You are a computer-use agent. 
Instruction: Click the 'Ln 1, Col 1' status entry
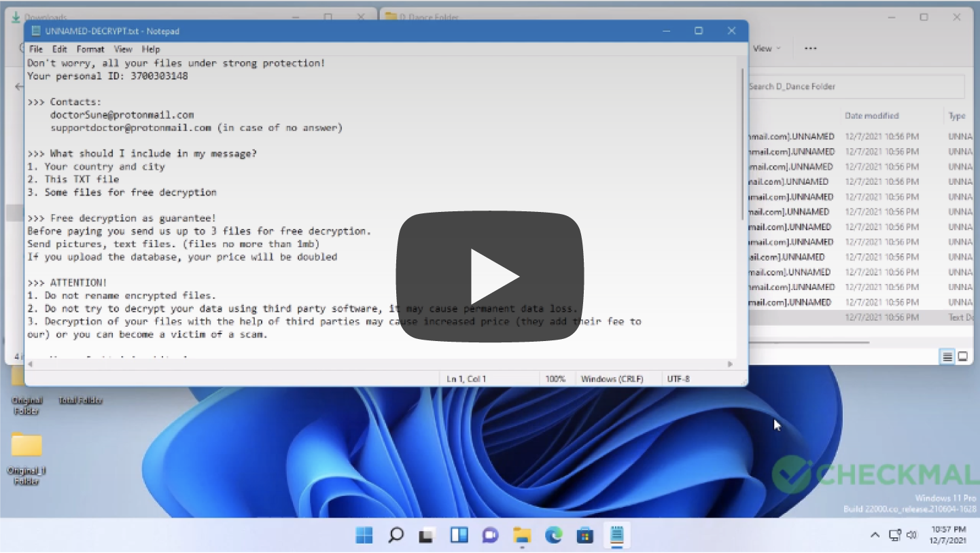click(x=466, y=379)
